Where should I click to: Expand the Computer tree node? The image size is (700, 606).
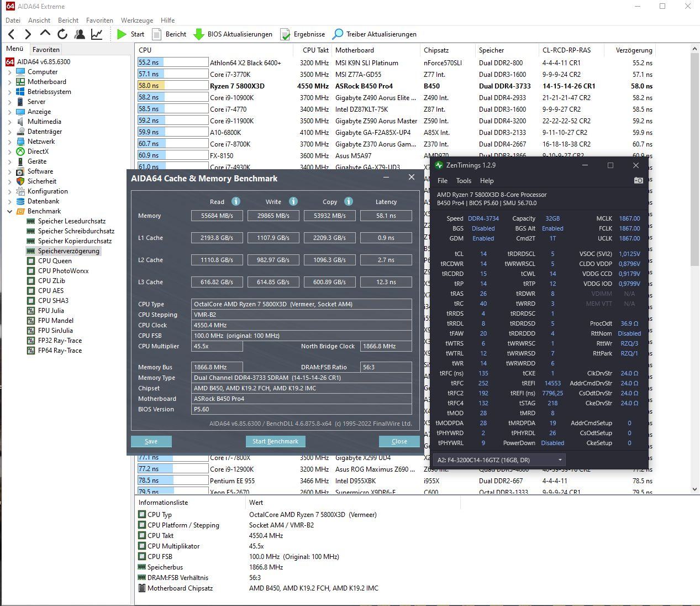[9, 72]
